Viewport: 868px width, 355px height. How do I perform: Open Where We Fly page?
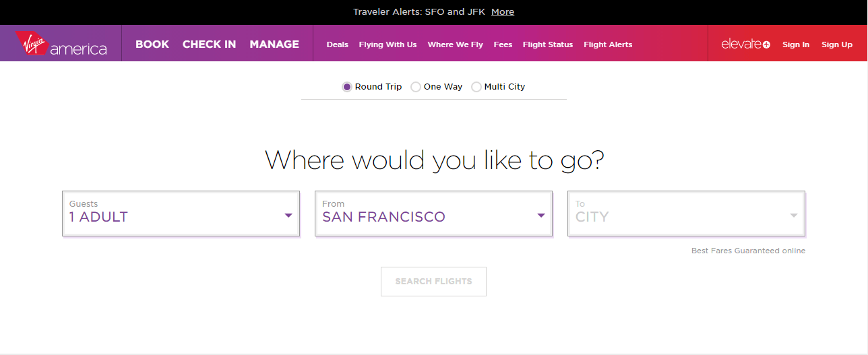[456, 44]
